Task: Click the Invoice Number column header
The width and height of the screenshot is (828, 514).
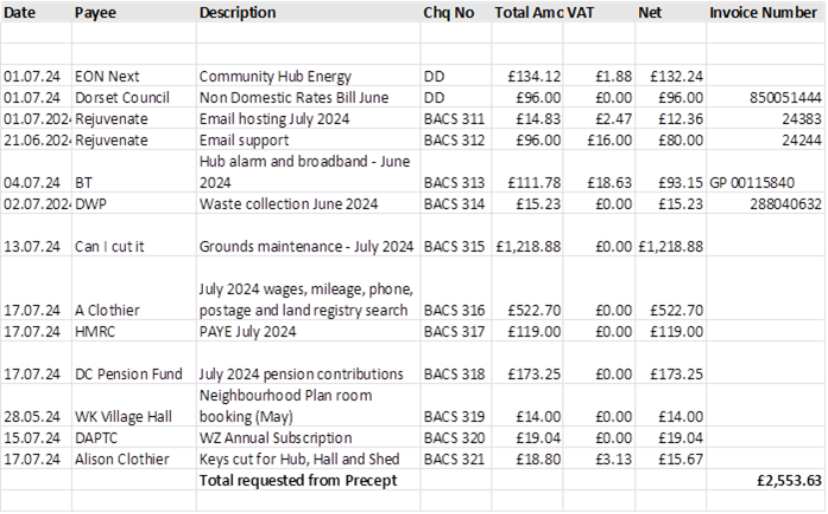Action: click(762, 14)
